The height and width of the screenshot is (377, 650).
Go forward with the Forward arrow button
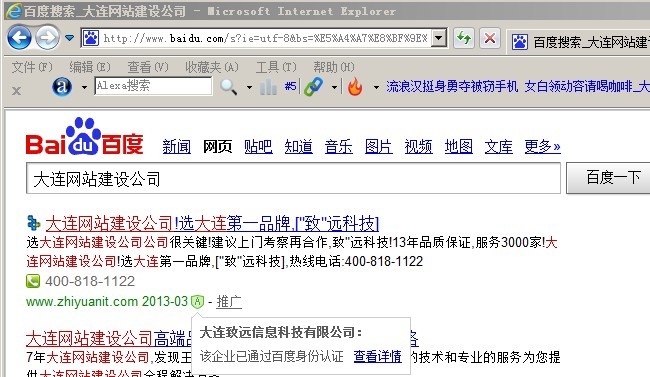pos(47,38)
